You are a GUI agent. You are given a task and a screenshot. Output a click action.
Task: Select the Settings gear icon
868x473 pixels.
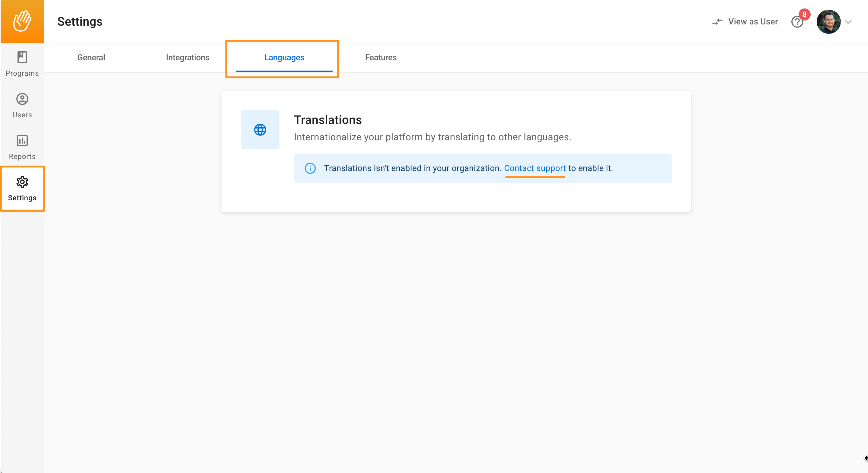[22, 182]
